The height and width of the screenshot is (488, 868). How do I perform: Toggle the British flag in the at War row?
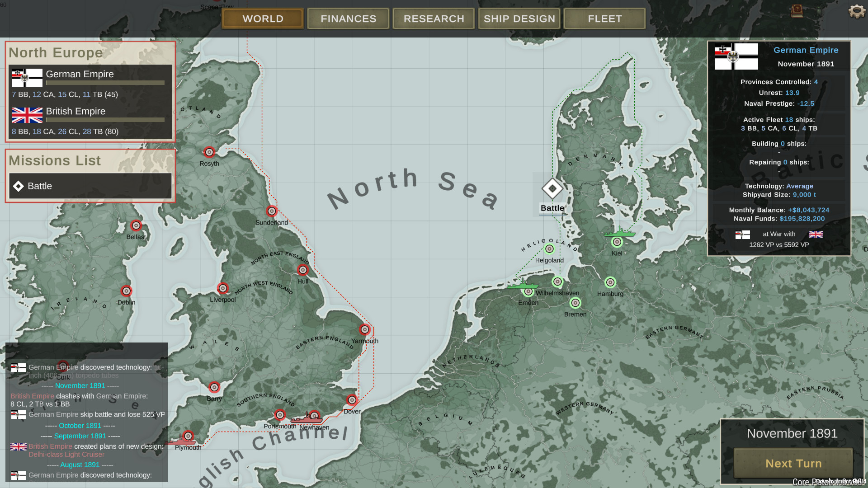click(x=816, y=234)
